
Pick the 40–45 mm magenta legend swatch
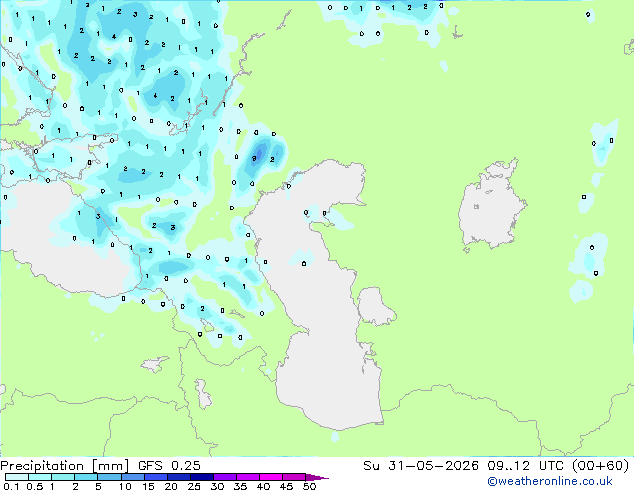[x=271, y=477]
